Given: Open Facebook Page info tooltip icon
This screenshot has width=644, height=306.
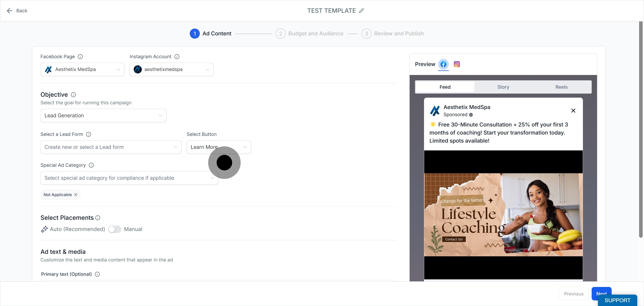Looking at the screenshot, I should [80, 57].
